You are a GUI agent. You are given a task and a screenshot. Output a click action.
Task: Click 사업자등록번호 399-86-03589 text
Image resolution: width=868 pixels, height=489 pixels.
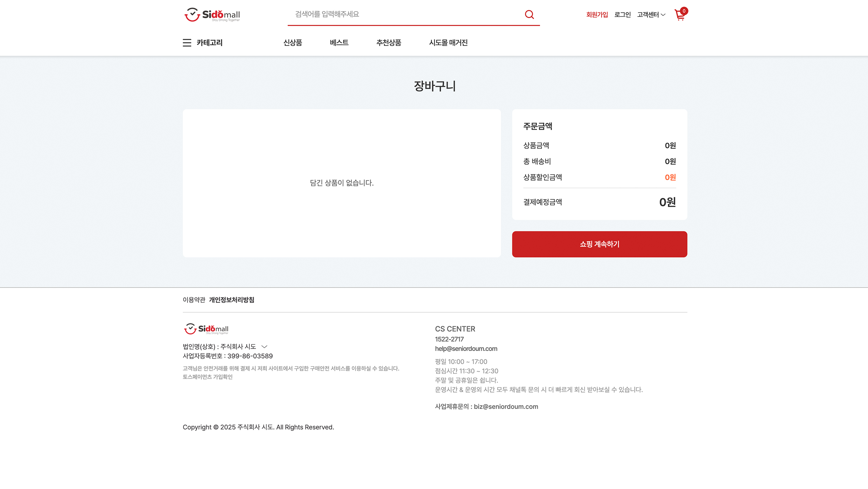point(227,356)
